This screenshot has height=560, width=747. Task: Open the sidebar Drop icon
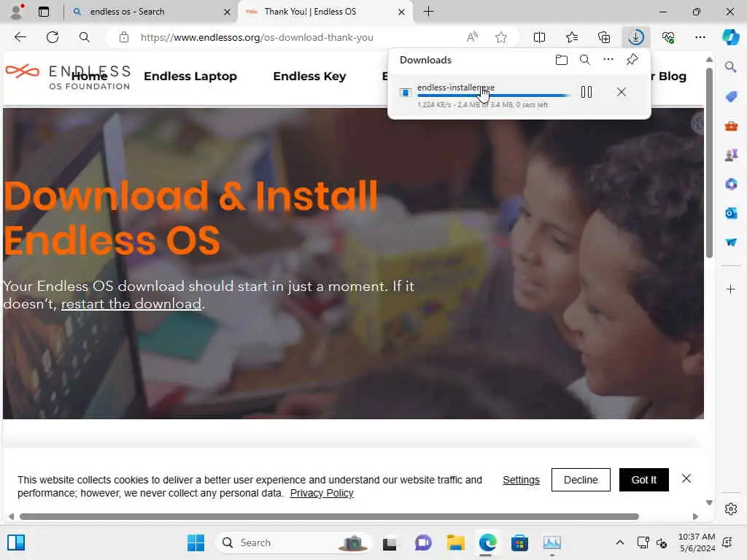click(731, 242)
